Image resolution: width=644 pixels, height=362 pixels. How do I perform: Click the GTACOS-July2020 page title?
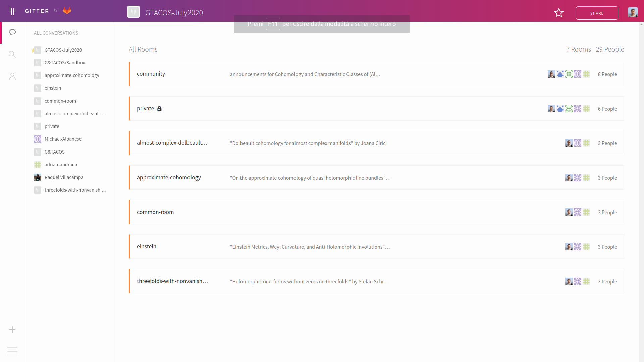pos(174,13)
